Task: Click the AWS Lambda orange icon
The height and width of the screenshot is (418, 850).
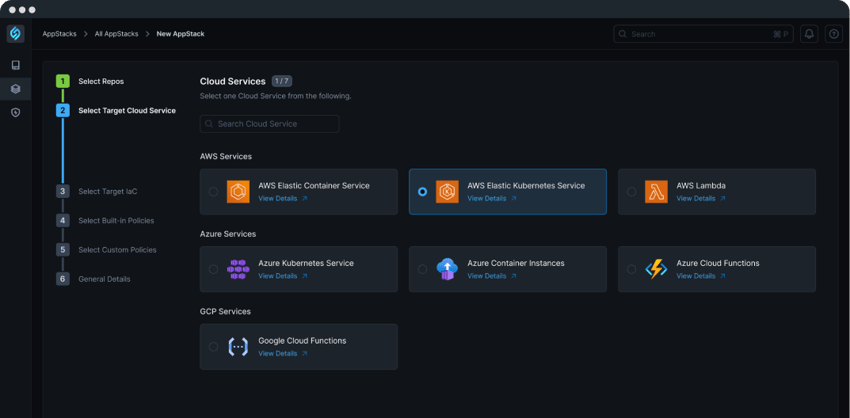Action: pos(656,192)
